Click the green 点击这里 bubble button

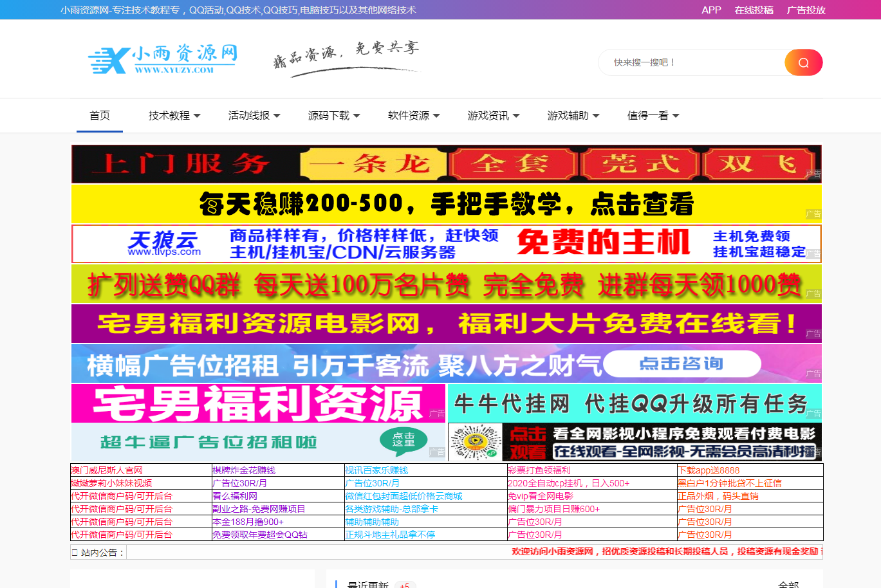click(403, 439)
